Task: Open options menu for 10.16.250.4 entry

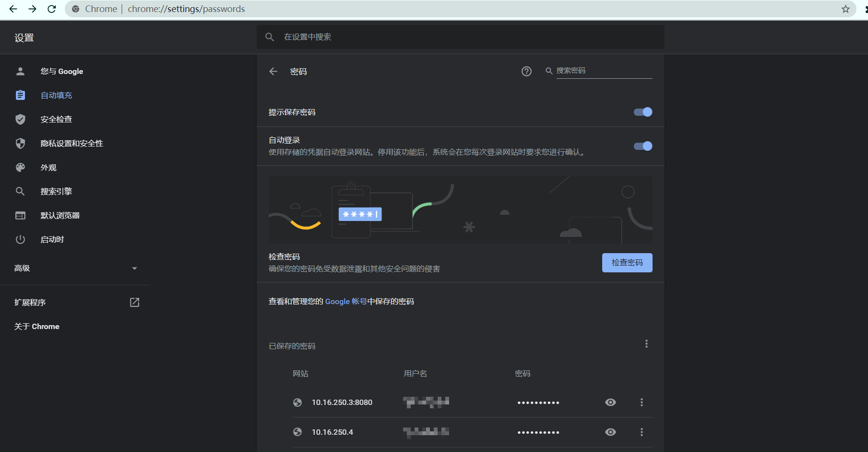Action: pos(642,432)
